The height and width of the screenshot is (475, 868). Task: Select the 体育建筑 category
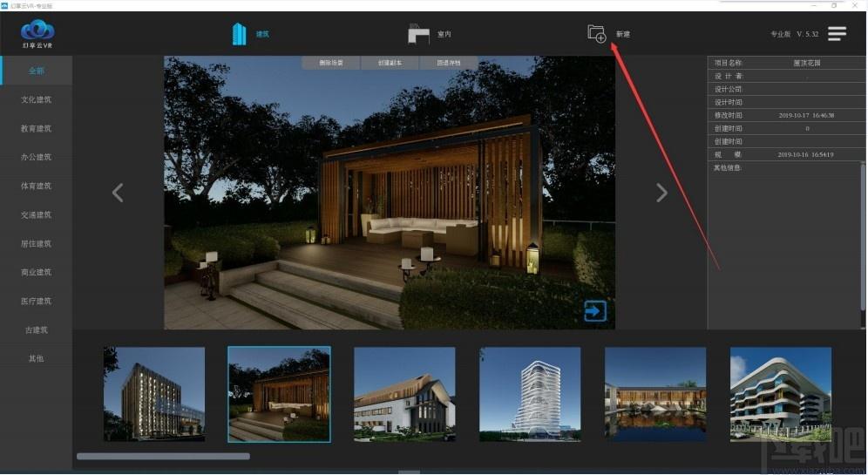pyautogui.click(x=36, y=186)
